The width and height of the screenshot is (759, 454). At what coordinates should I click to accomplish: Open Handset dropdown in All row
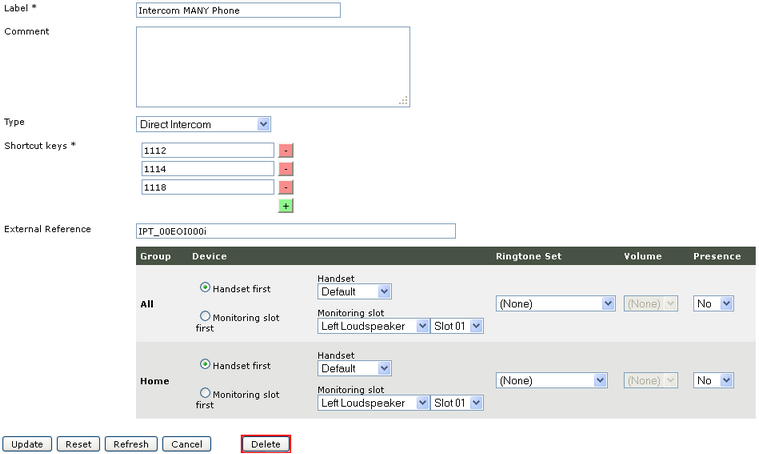coord(354,292)
